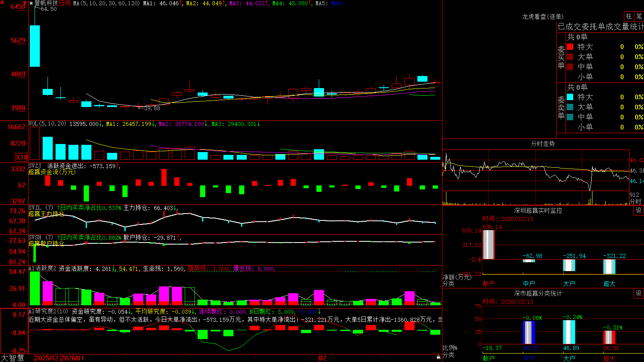The image size is (644, 362).
Task: Click the 超赢主力持仓 yellow label
Action: click(46, 214)
